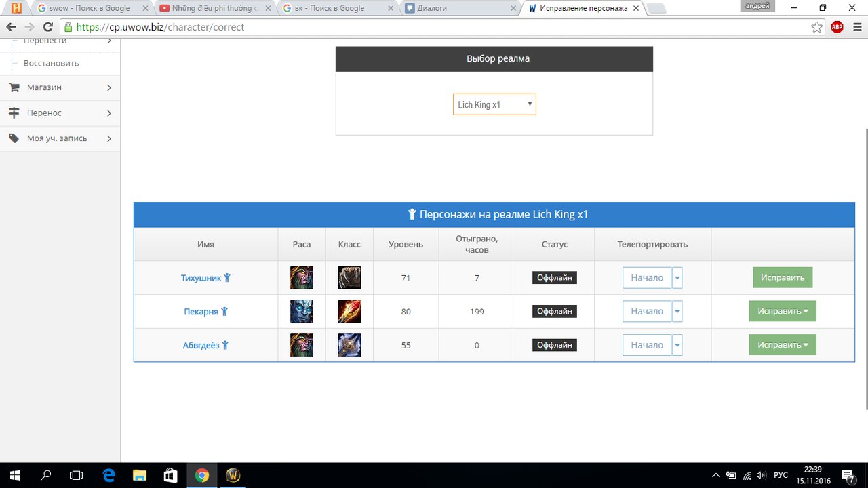Switch to the YouTube Những điều tab
Image resolution: width=868 pixels, height=488 pixels.
214,8
